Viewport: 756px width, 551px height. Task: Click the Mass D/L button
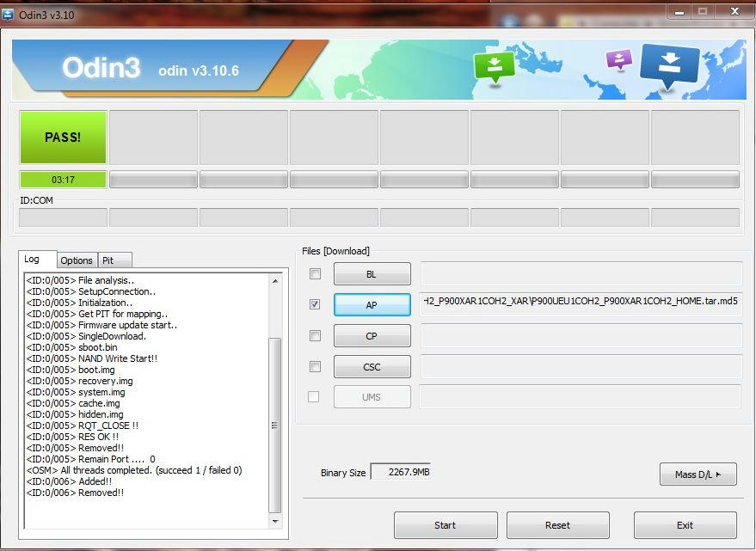(698, 474)
